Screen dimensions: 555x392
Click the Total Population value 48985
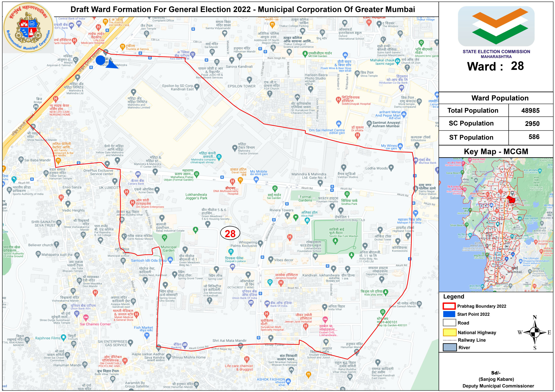pos(530,111)
